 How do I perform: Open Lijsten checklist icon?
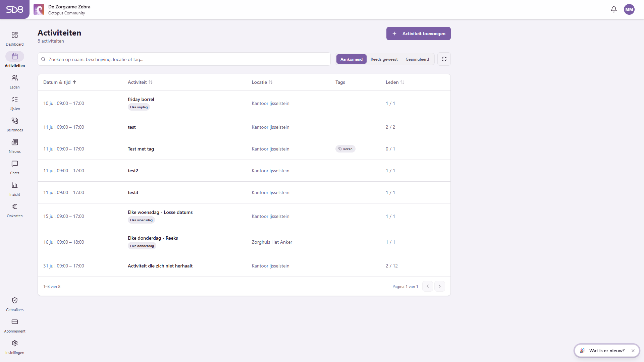tap(15, 99)
